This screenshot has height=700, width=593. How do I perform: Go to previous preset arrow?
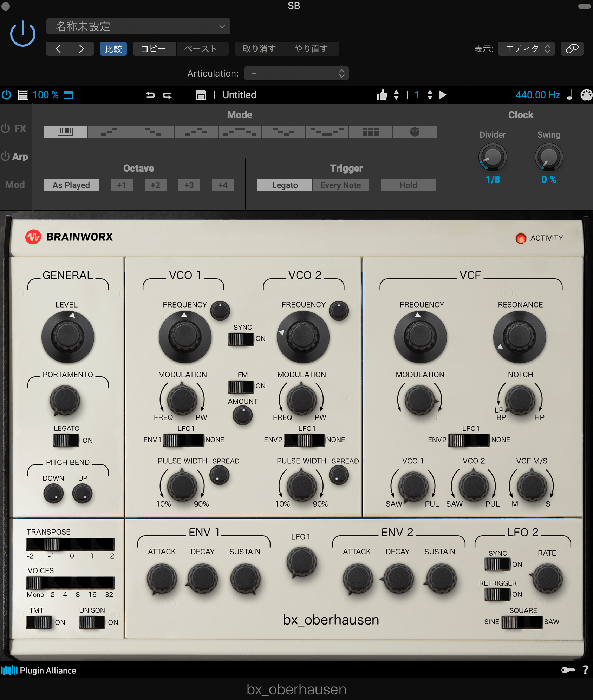(x=58, y=48)
